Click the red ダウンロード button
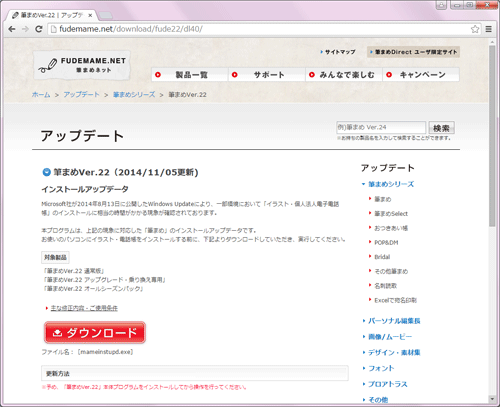This screenshot has width=500, height=407. tap(95, 332)
